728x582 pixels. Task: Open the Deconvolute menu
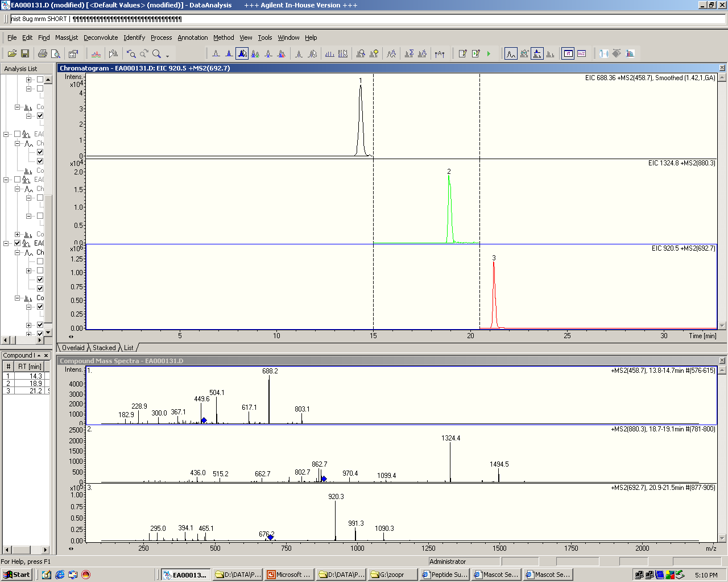tap(101, 38)
